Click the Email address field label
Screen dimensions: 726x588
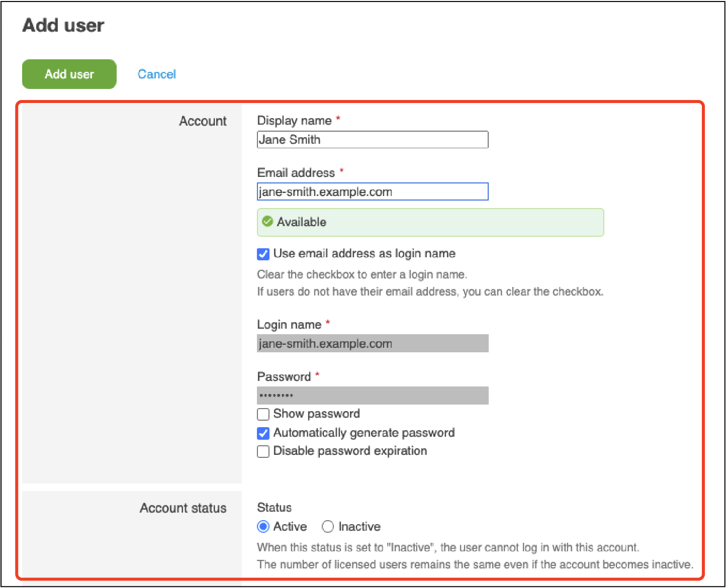(x=296, y=173)
